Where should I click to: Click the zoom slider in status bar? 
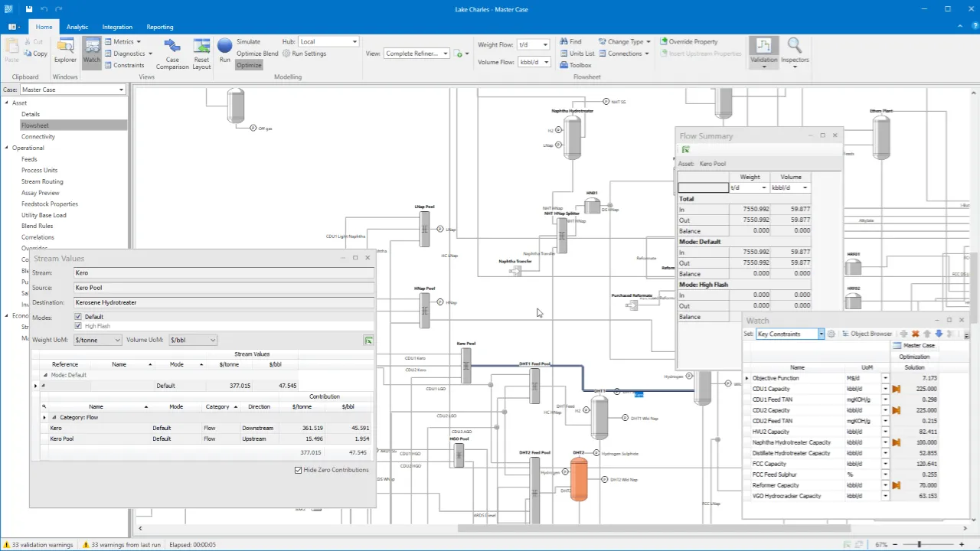919,545
